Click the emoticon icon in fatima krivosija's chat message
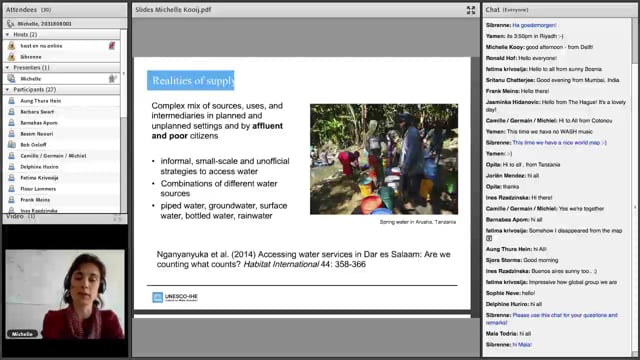Image resolution: width=640 pixels, height=360 pixels. [x=489, y=238]
